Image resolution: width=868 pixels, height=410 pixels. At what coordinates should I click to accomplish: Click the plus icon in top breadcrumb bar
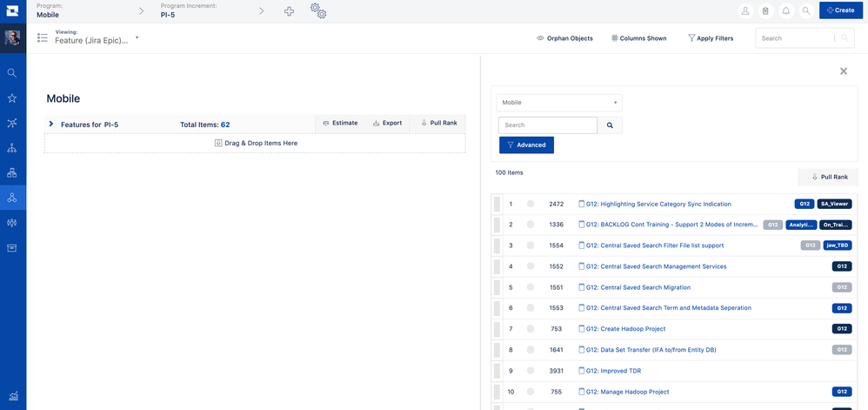pos(289,11)
